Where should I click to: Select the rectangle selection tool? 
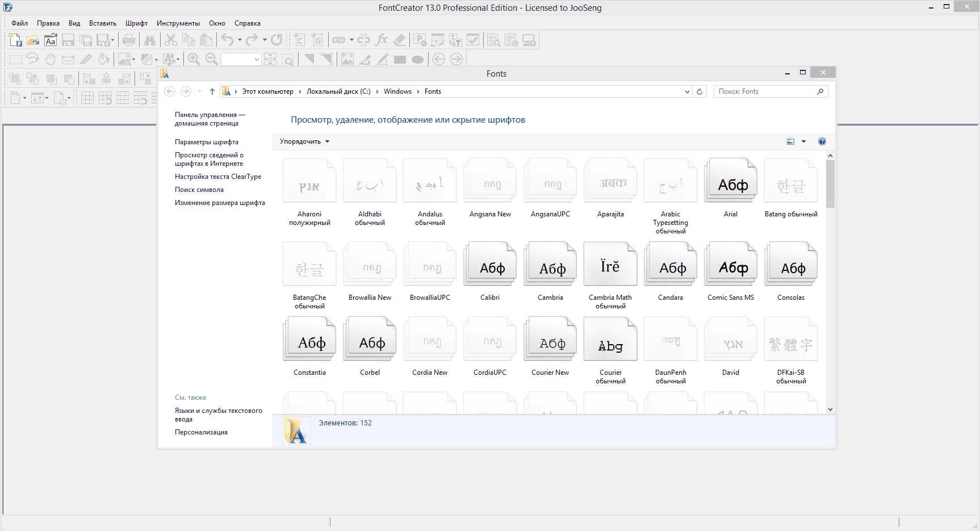(15, 59)
